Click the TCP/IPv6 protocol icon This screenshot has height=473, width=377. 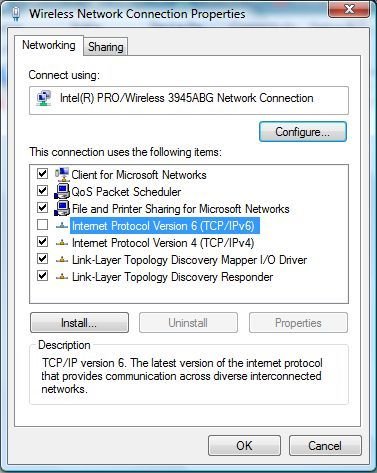[x=62, y=226]
